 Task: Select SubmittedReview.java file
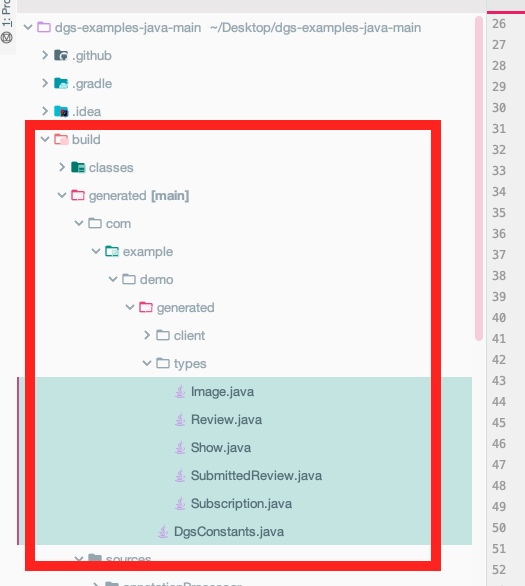tap(256, 476)
